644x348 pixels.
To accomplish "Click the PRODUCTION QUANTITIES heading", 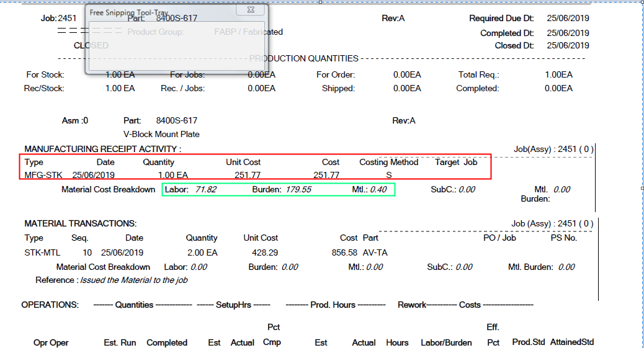I will click(x=304, y=58).
